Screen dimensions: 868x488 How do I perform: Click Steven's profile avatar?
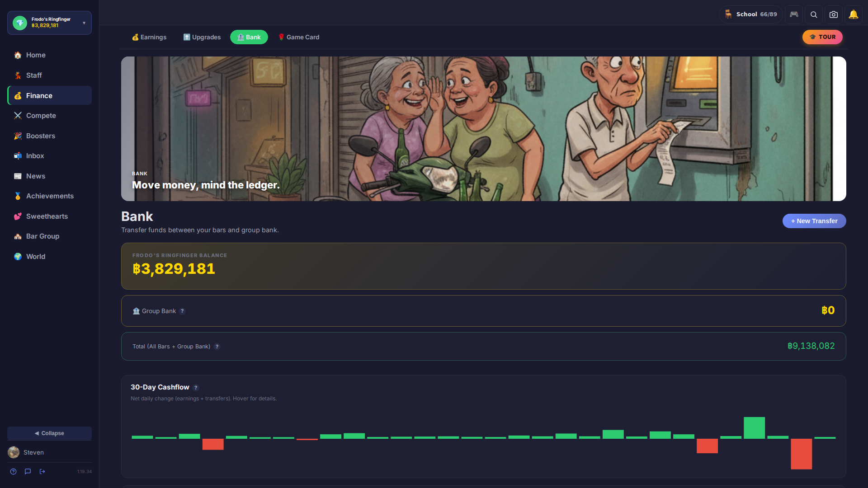(x=14, y=452)
